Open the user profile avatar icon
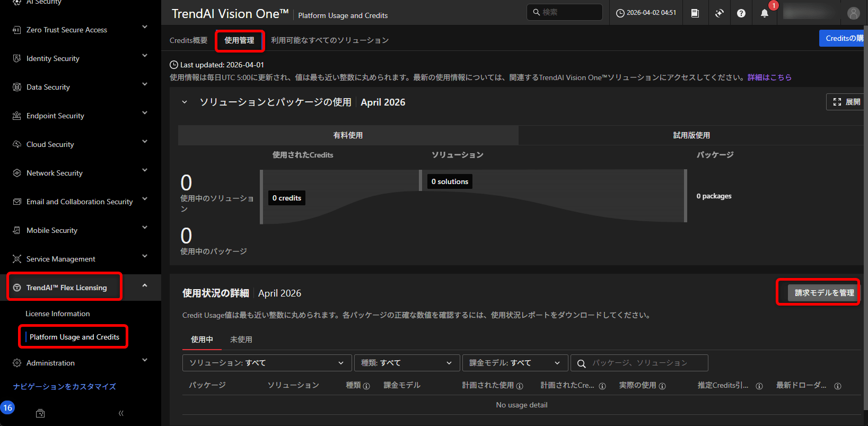The image size is (868, 426). tap(853, 13)
